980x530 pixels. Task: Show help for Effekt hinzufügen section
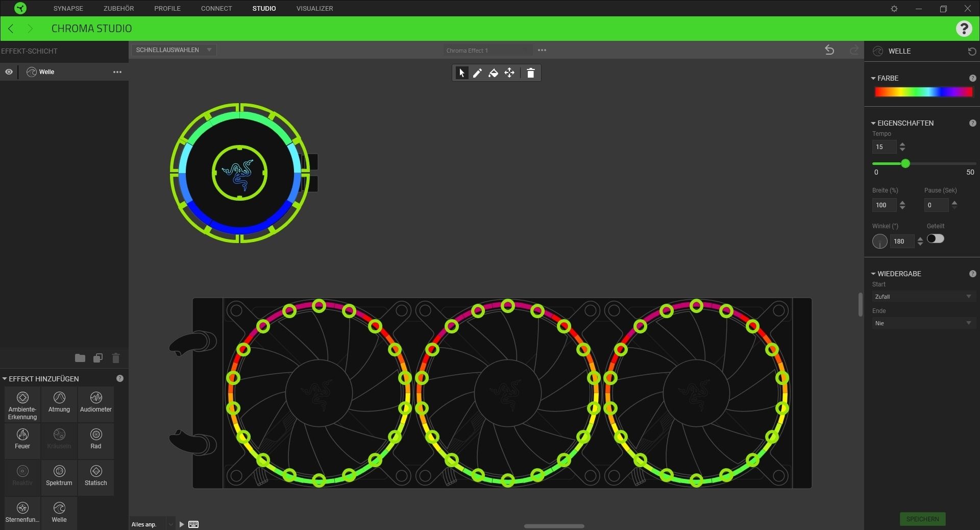120,378
